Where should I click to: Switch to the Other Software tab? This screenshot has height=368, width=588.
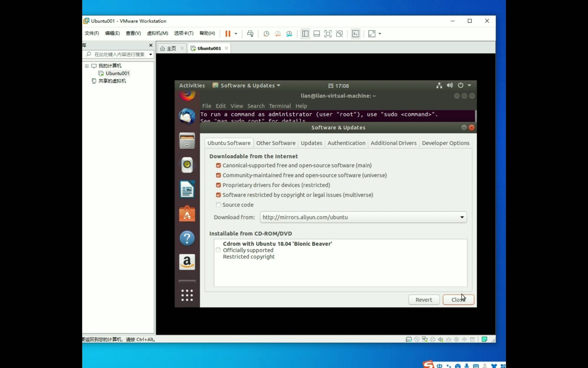(276, 143)
